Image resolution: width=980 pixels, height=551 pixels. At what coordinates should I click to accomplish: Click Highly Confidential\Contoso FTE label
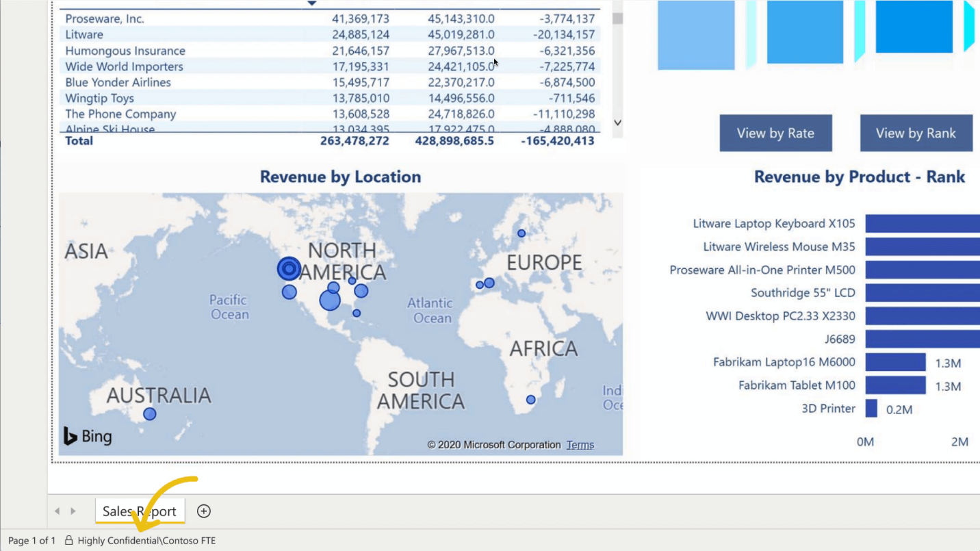[146, 541]
